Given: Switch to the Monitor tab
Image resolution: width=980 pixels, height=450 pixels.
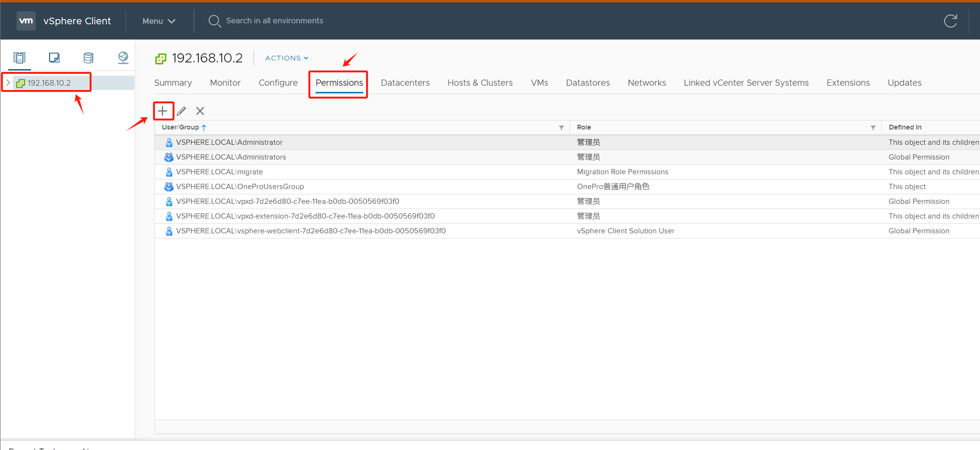Looking at the screenshot, I should point(225,83).
